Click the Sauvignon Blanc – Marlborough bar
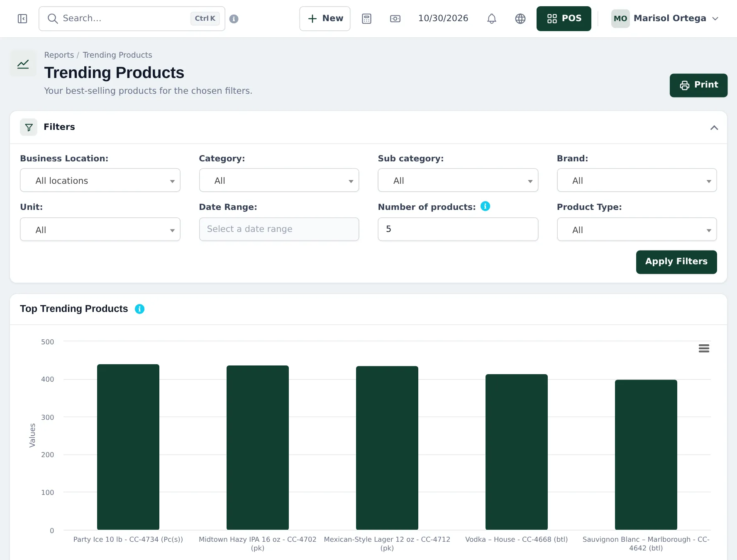 point(646,455)
